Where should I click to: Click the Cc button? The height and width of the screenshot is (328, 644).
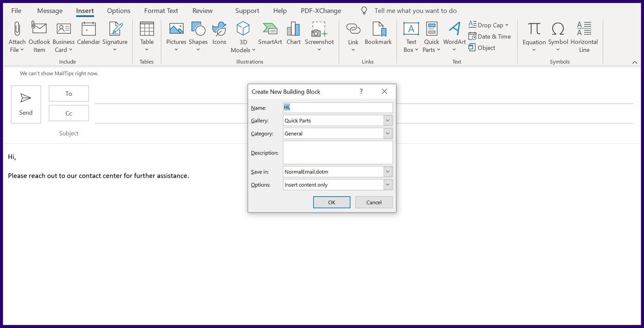click(x=68, y=113)
